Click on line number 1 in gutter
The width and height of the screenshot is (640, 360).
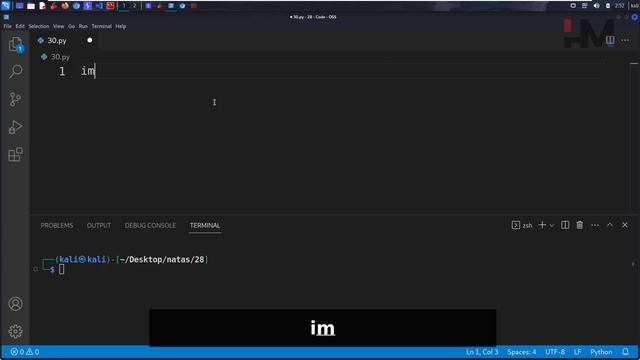click(62, 71)
